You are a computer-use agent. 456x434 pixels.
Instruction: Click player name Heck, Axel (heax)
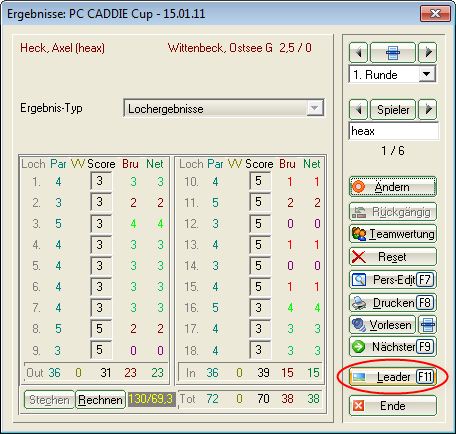62,48
